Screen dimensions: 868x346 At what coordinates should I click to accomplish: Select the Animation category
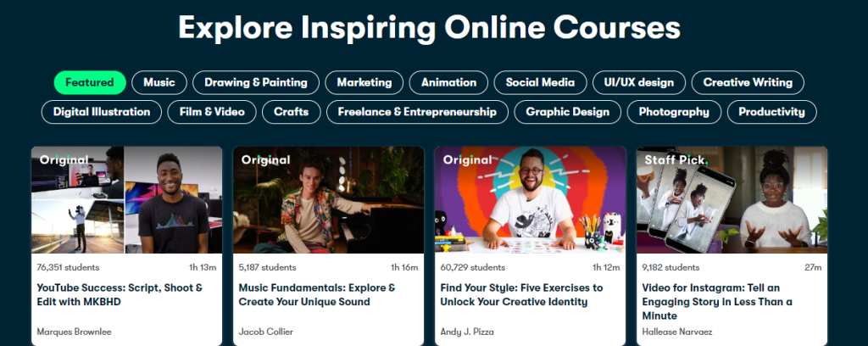(448, 82)
